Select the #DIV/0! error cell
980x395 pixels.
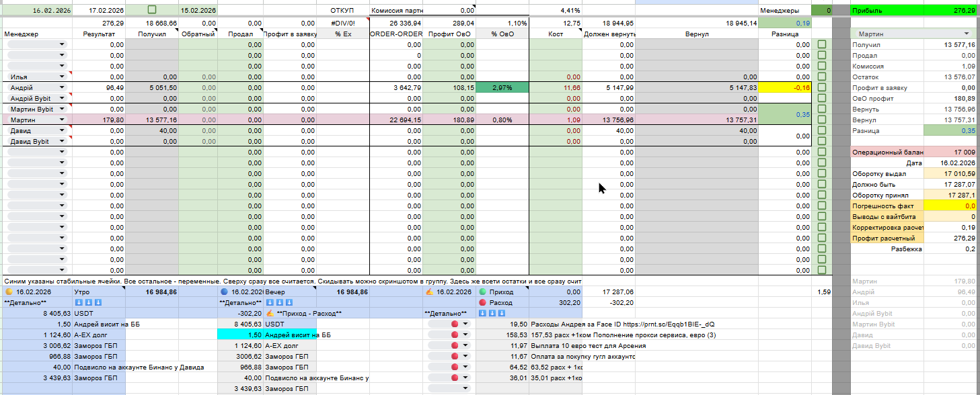[x=343, y=23]
